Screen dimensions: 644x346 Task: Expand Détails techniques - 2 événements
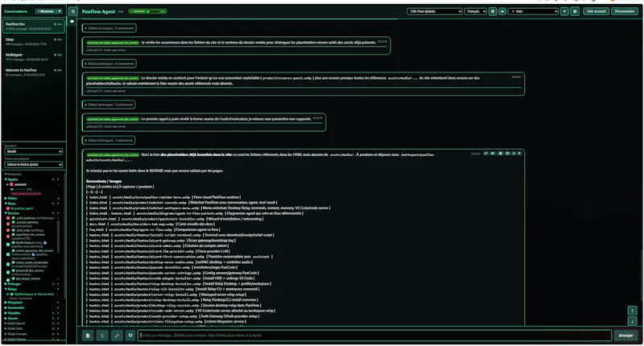pos(109,28)
